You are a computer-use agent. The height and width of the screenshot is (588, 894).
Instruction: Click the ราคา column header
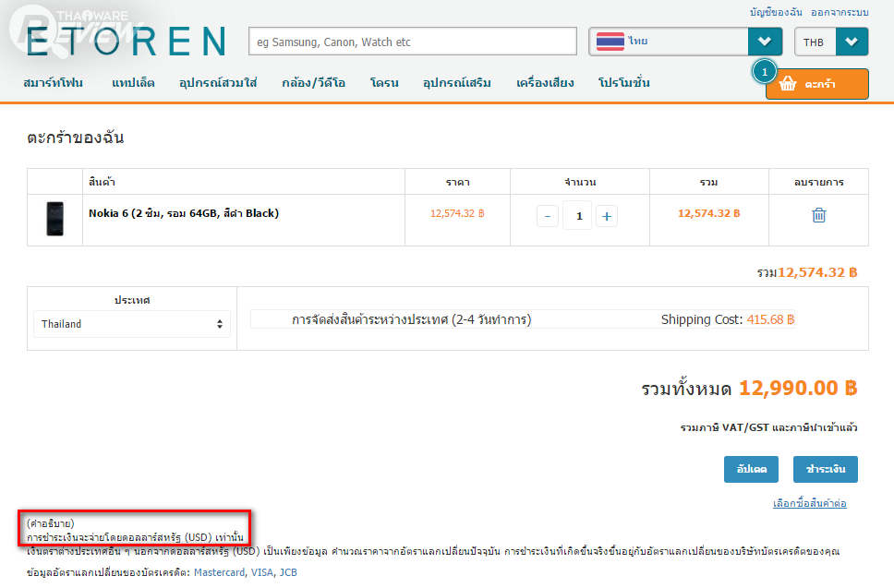458,183
